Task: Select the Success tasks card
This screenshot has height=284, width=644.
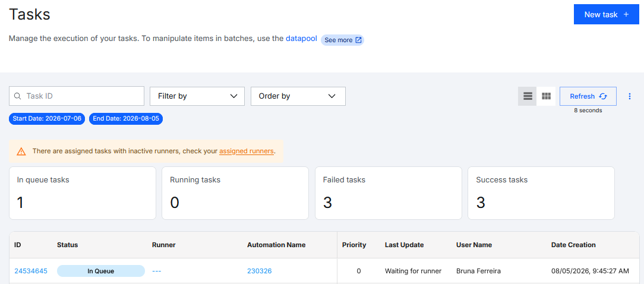Action: coord(541,193)
